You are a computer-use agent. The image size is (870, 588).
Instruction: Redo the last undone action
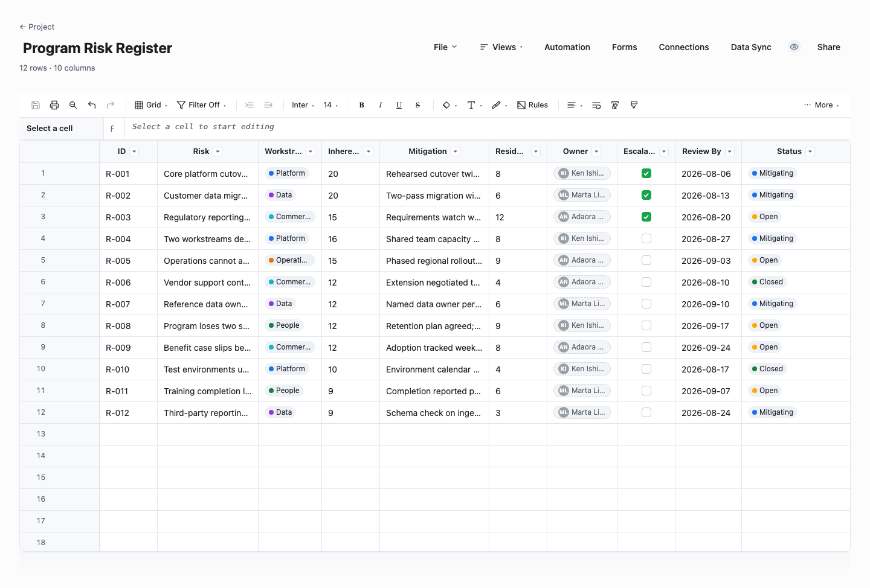tap(111, 105)
